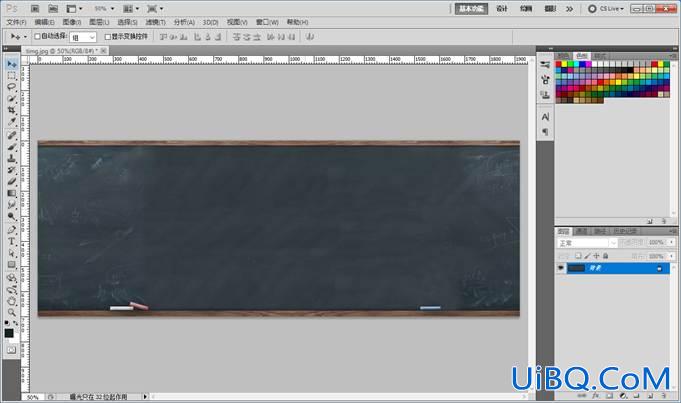681x403 pixels.
Task: Select the Crop tool
Action: click(x=12, y=110)
